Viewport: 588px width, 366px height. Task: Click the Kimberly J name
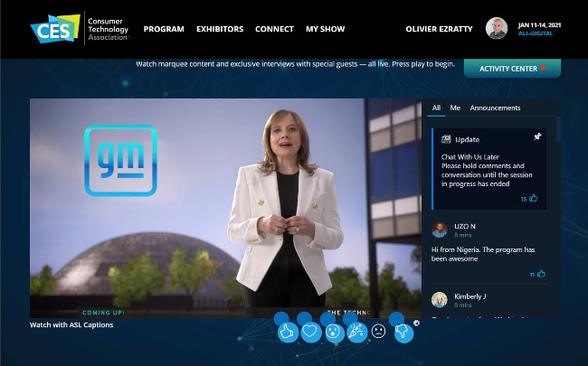point(469,296)
